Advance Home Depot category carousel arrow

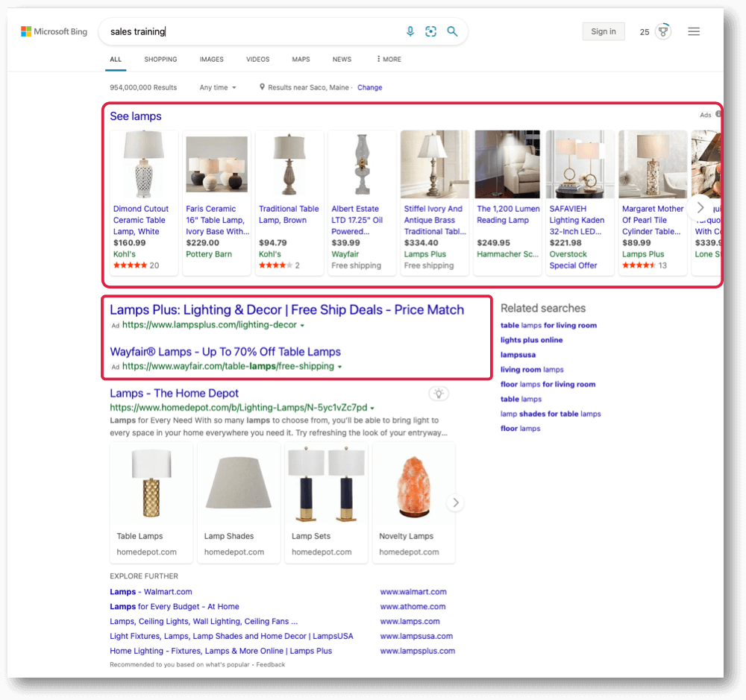(455, 502)
